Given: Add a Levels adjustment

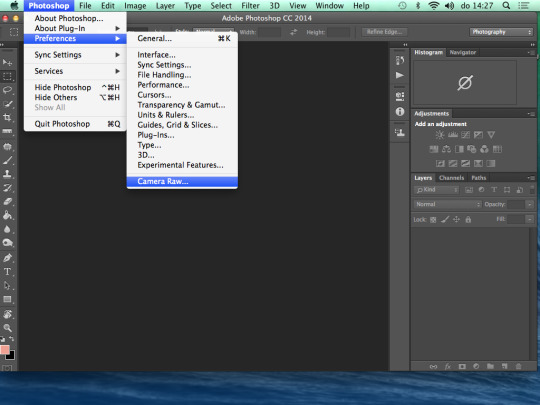Looking at the screenshot, I should (x=453, y=135).
